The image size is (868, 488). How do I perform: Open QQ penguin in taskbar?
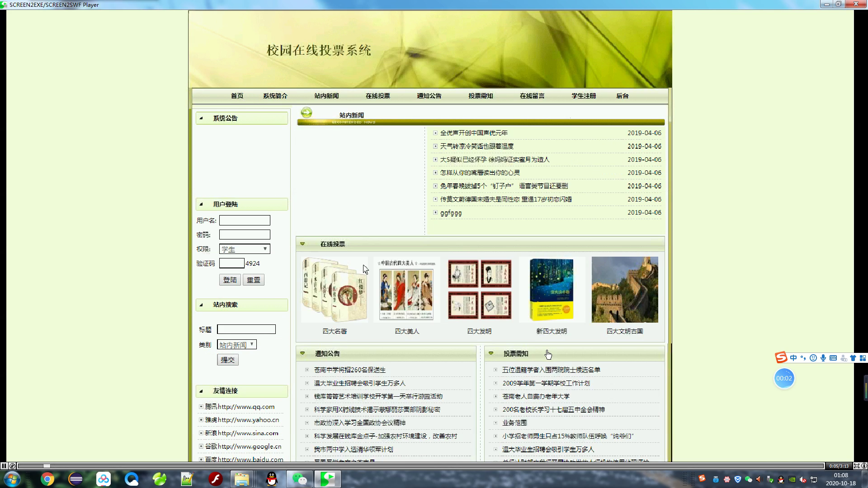(272, 479)
